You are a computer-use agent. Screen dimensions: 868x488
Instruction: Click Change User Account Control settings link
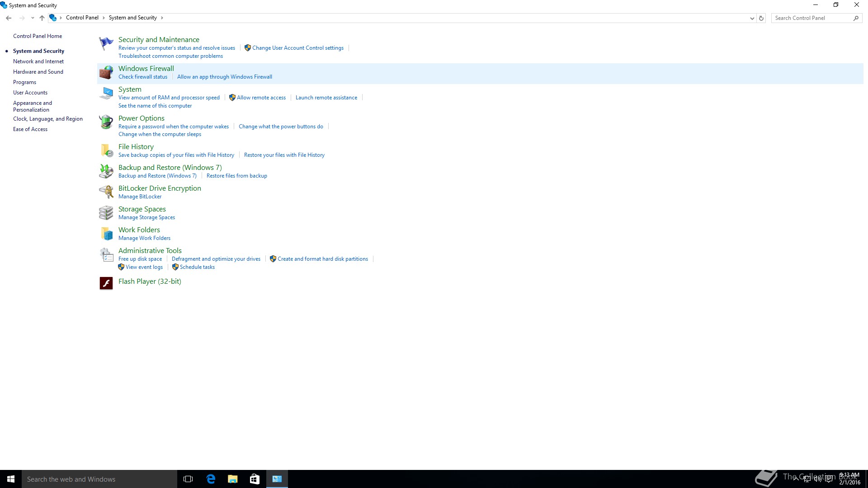[297, 48]
